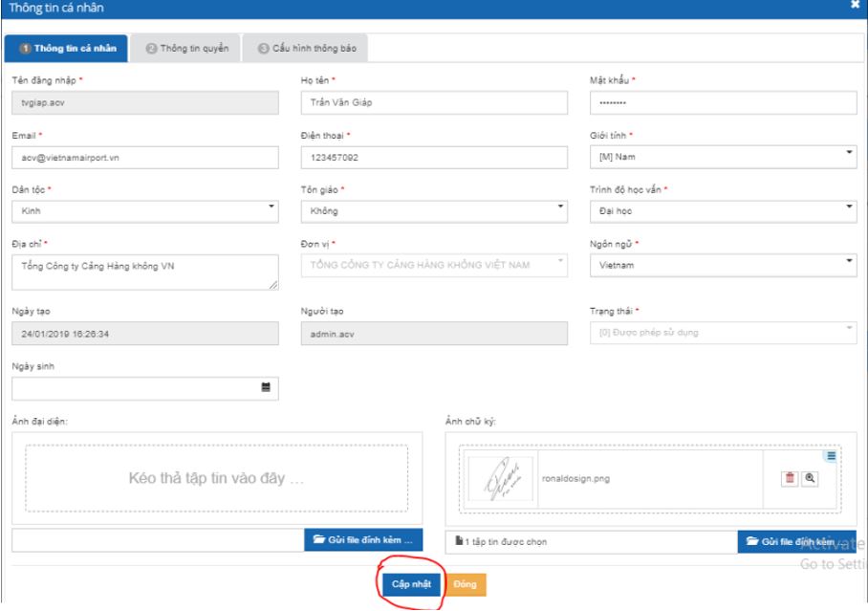Viewport: 868px width, 611px height.
Task: Expand the Trình độ học vấn dropdown
Action: coord(721,210)
